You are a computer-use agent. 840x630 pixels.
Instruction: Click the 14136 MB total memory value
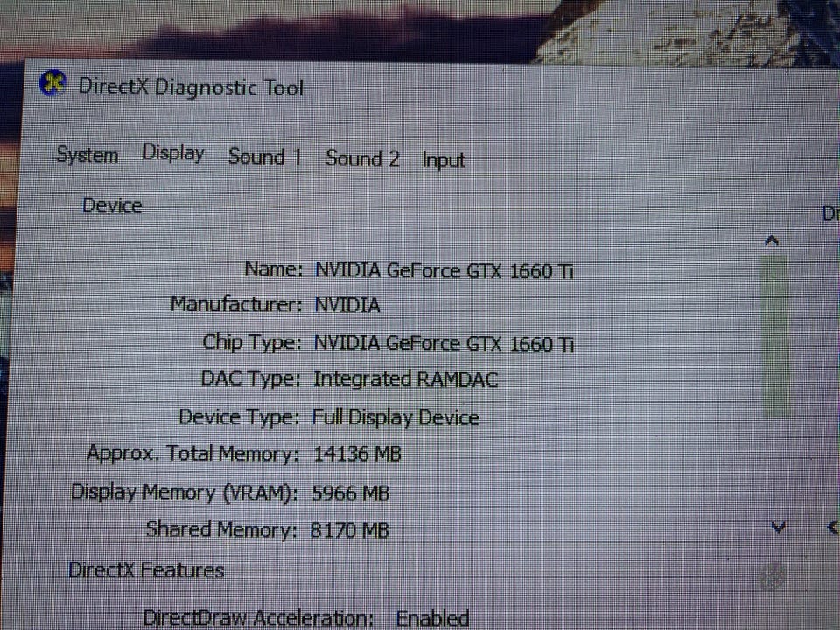pyautogui.click(x=357, y=455)
